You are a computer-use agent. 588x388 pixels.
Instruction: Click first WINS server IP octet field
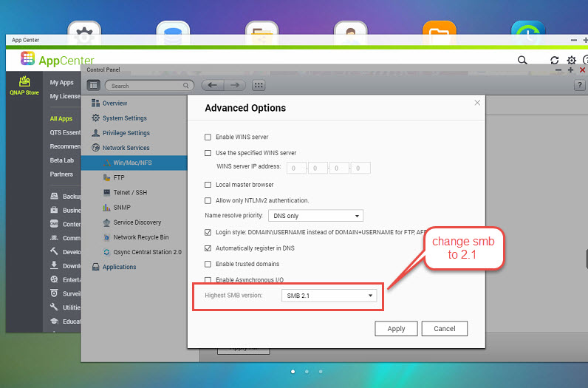tap(296, 168)
